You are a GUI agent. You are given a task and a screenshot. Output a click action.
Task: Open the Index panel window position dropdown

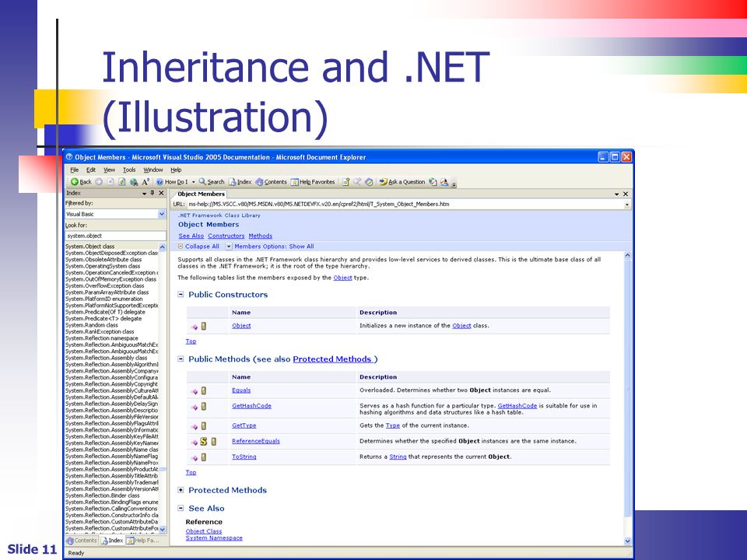145,194
